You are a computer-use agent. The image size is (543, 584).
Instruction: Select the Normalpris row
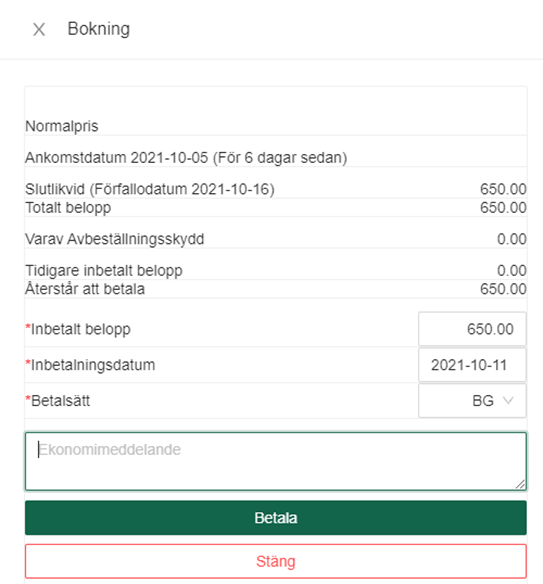coord(276,126)
